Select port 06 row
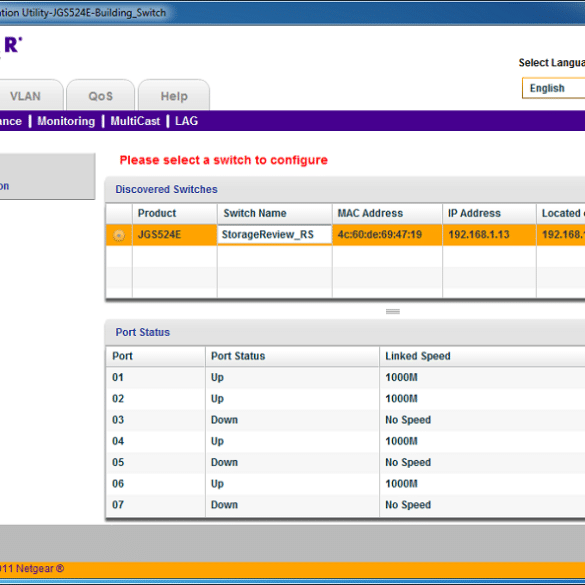This screenshot has width=585, height=585. [345, 484]
